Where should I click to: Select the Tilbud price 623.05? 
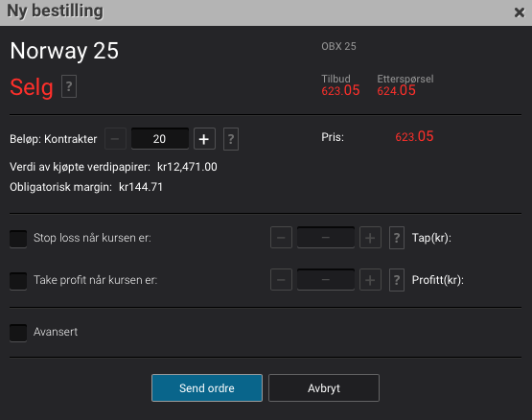point(340,91)
